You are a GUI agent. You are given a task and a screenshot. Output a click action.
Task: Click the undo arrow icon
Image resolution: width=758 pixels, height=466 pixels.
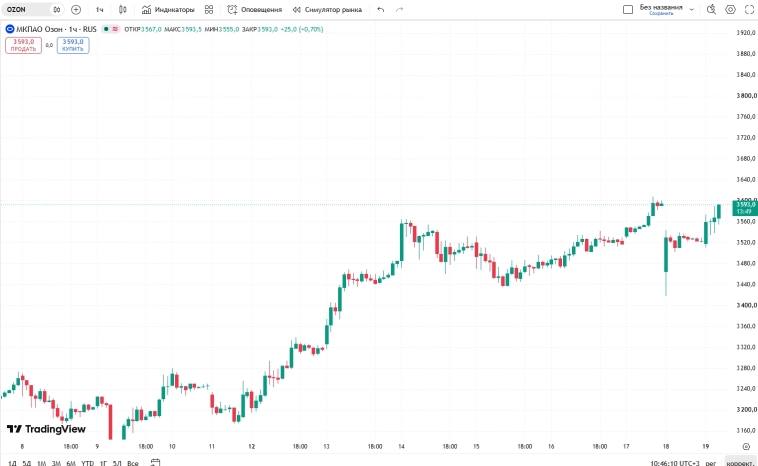(381, 10)
